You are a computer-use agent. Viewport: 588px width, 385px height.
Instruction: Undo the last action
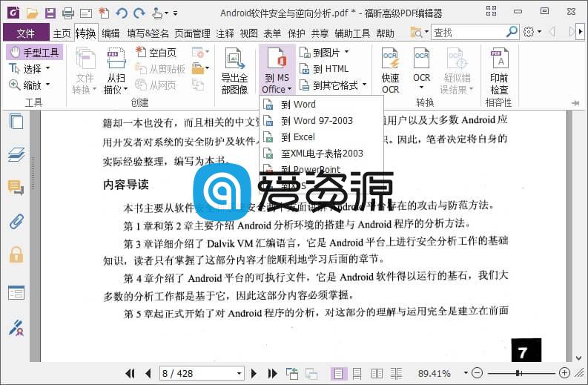point(121,13)
